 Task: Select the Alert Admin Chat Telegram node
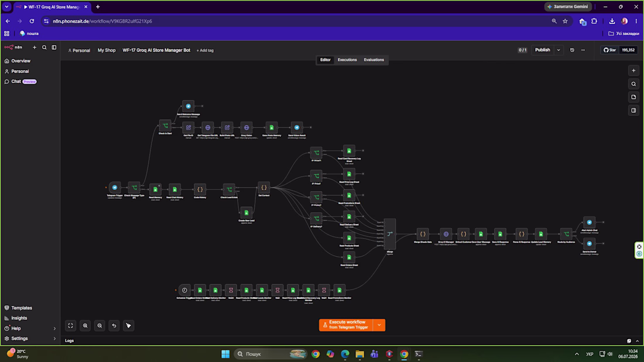(x=590, y=222)
